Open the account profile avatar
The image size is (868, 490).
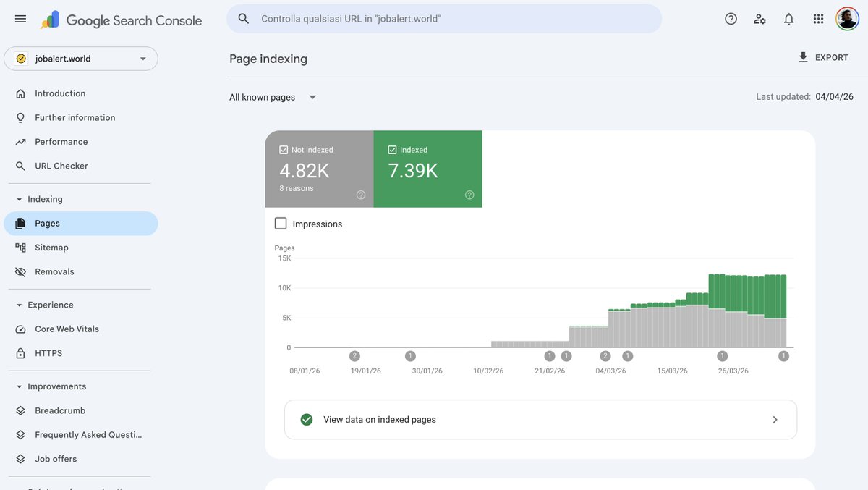[847, 19]
